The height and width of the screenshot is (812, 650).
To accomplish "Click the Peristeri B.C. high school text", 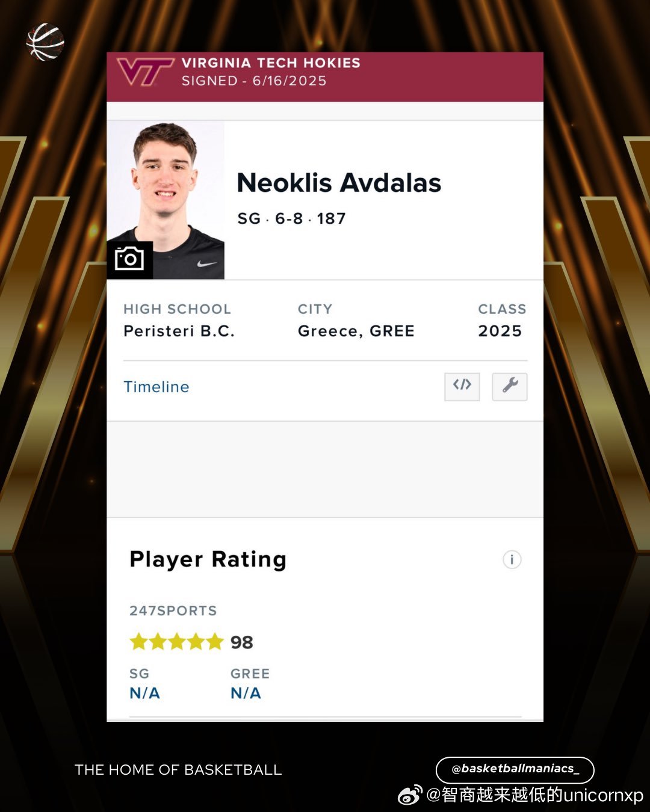I will (179, 331).
